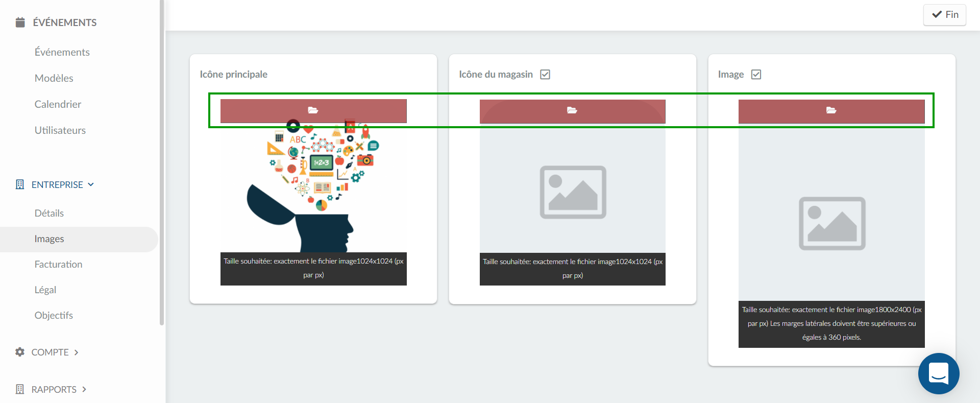The width and height of the screenshot is (980, 403).
Task: Click the gear icon beside COMPTE
Action: click(x=20, y=352)
